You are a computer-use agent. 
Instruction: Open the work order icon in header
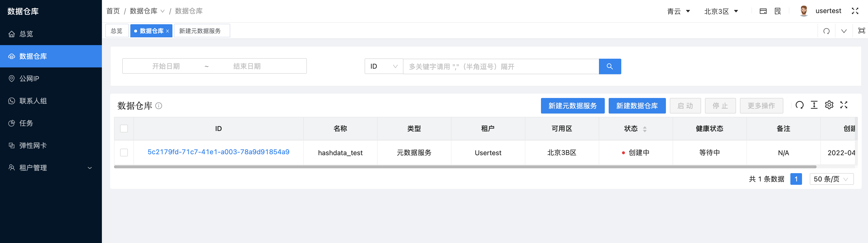(778, 11)
